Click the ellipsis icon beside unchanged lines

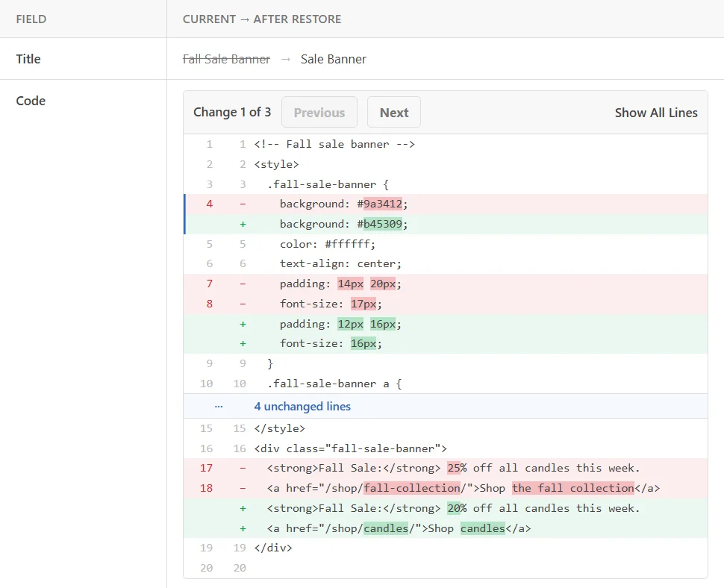click(219, 407)
